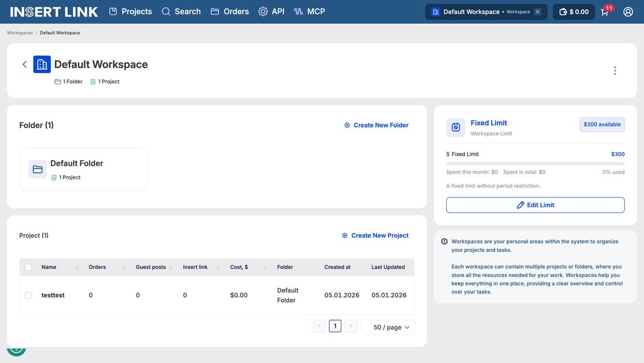Viewport: 644px width, 363px height.
Task: Click the $300 available badge
Action: point(602,125)
